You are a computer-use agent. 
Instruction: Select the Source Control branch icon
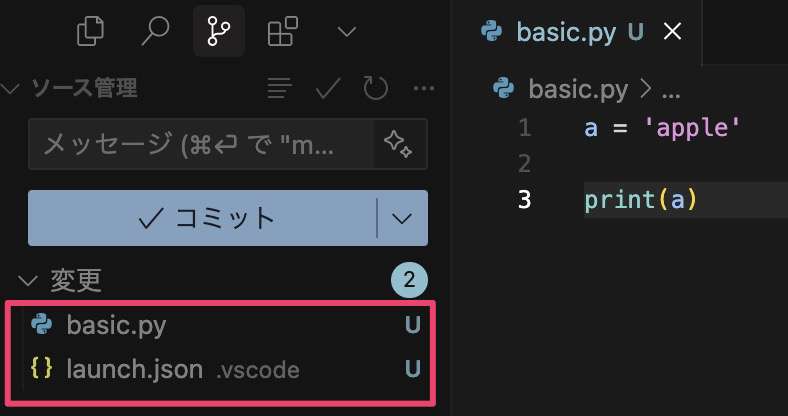(219, 31)
